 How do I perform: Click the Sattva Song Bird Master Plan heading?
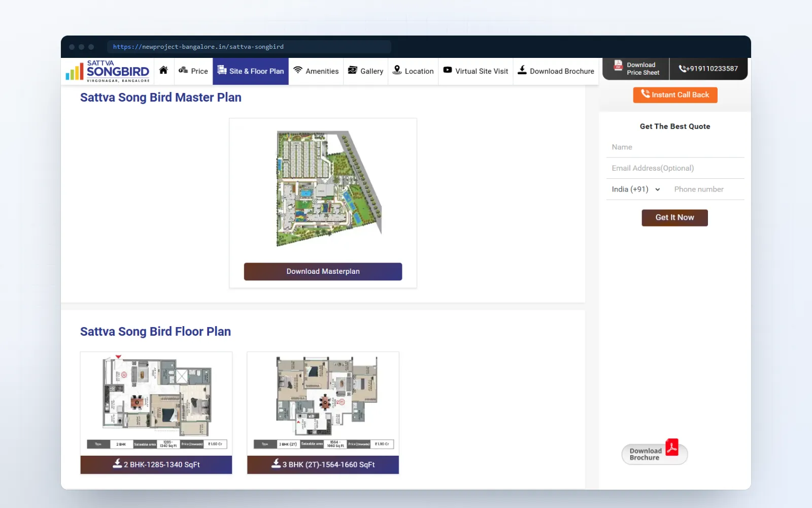click(x=161, y=98)
